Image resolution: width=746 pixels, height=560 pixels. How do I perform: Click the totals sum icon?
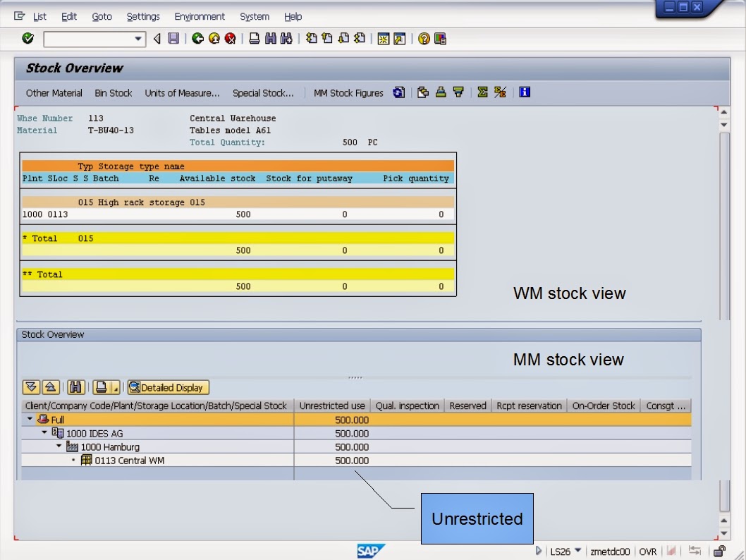coord(483,92)
